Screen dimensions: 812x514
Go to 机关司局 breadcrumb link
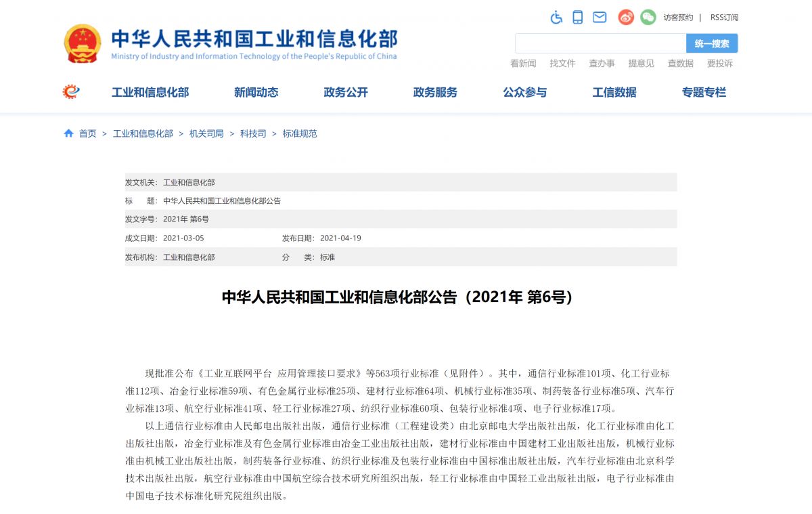(206, 134)
